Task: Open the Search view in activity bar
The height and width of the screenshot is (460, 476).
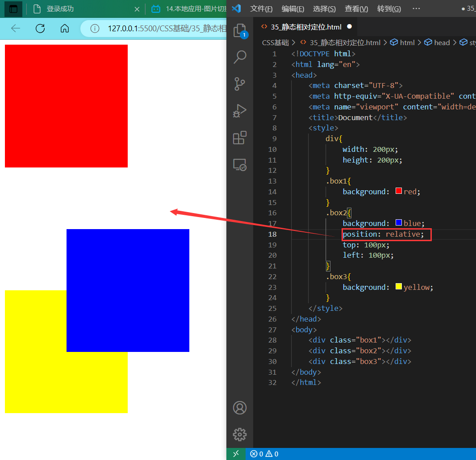Action: tap(240, 57)
